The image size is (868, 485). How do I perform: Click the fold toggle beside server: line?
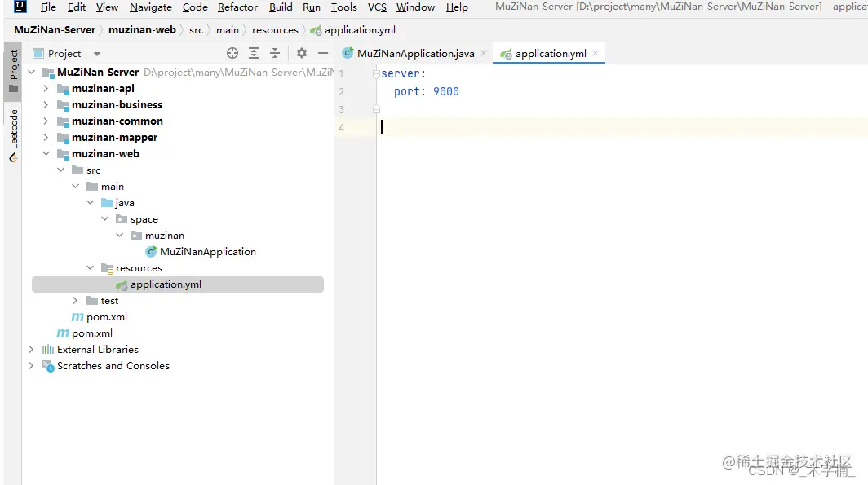(376, 73)
